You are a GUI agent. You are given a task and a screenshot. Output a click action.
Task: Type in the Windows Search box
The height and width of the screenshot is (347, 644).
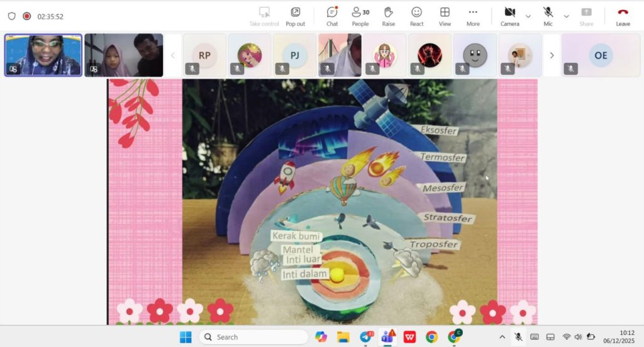click(x=253, y=337)
